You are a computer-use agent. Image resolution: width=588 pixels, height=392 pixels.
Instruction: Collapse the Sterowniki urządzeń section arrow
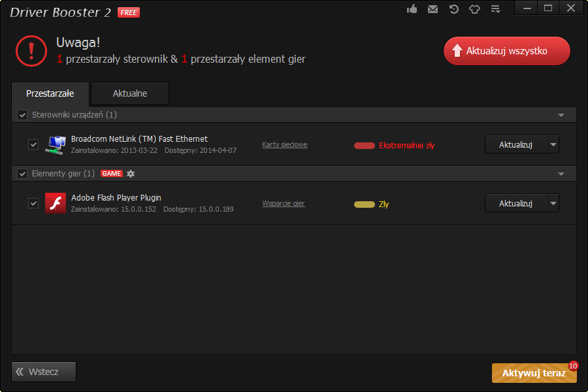point(561,115)
